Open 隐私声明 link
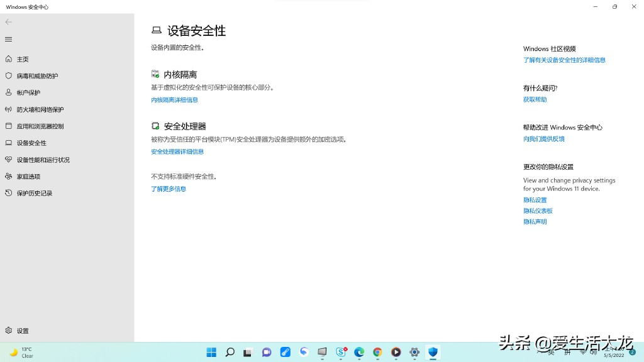 click(x=535, y=222)
